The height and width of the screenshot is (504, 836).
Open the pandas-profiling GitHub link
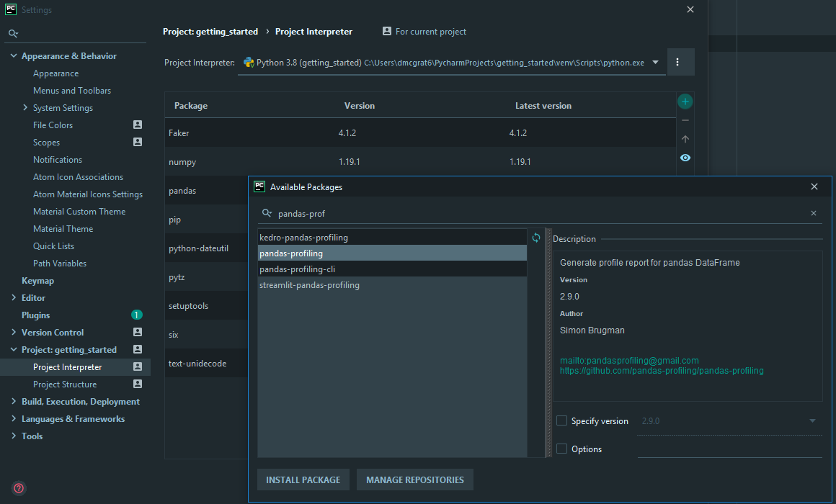(662, 371)
